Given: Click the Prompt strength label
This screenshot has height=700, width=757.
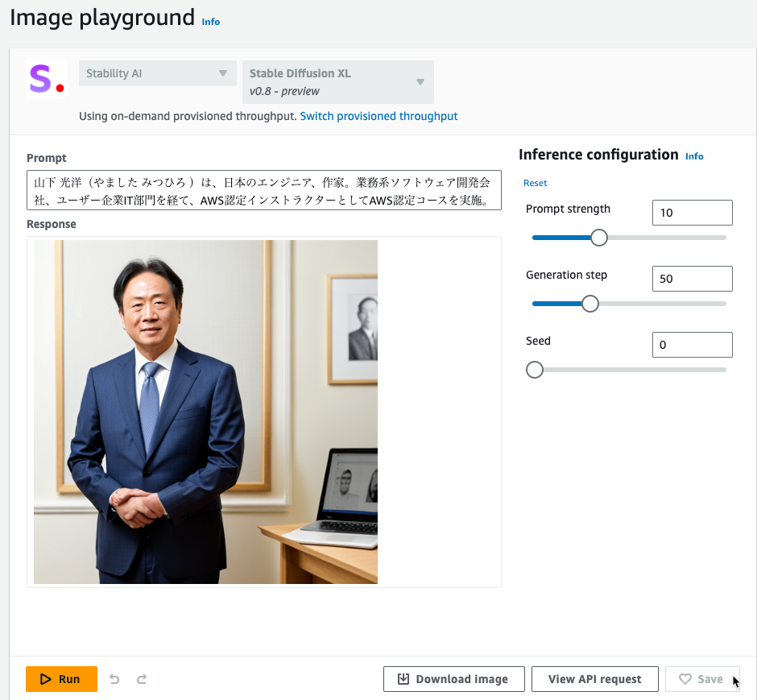Looking at the screenshot, I should pos(568,209).
